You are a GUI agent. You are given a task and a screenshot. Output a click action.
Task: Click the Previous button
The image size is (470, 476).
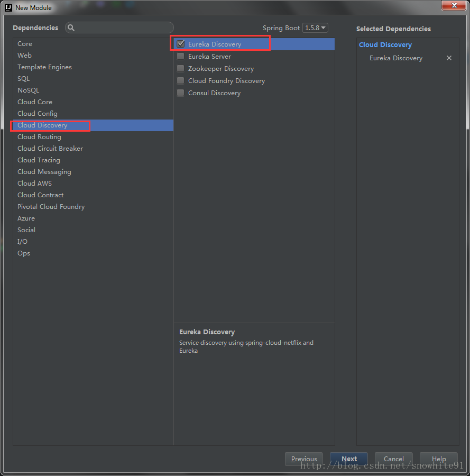point(304,459)
